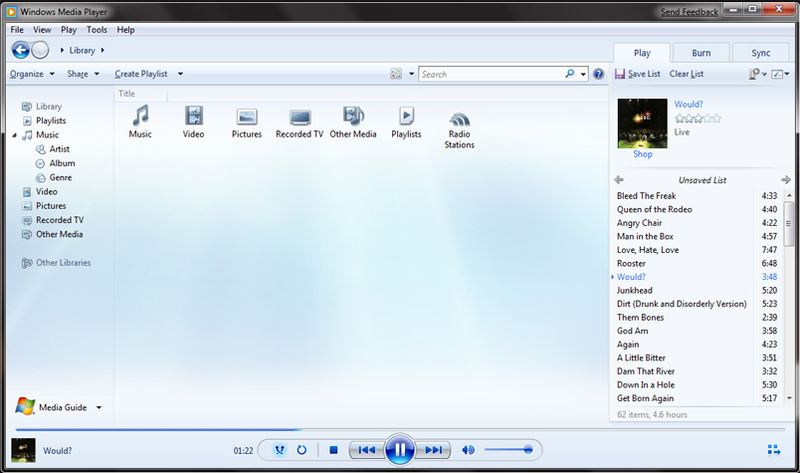The width and height of the screenshot is (800, 473).
Task: Open the File menu
Action: point(17,30)
